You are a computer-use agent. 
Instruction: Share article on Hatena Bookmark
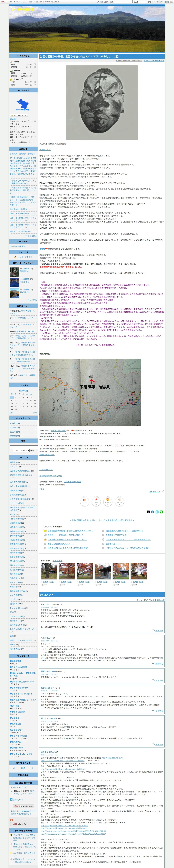(157, 512)
